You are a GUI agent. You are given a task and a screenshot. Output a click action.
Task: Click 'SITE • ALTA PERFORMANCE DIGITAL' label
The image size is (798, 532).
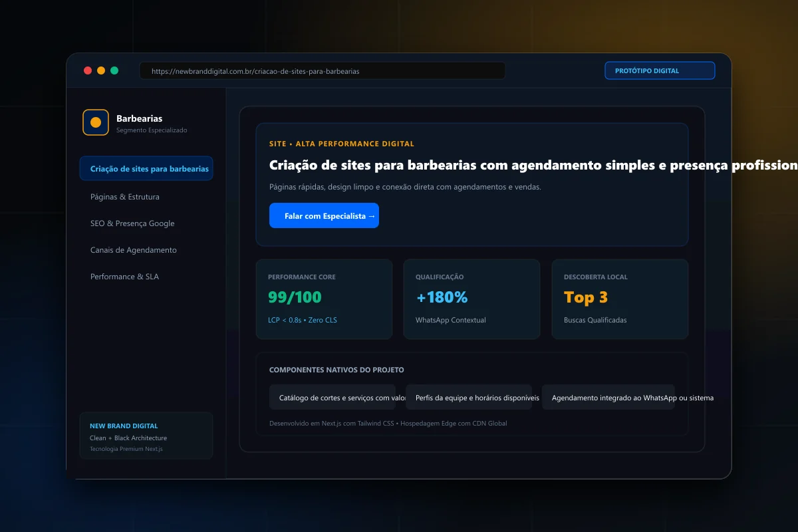(342, 144)
